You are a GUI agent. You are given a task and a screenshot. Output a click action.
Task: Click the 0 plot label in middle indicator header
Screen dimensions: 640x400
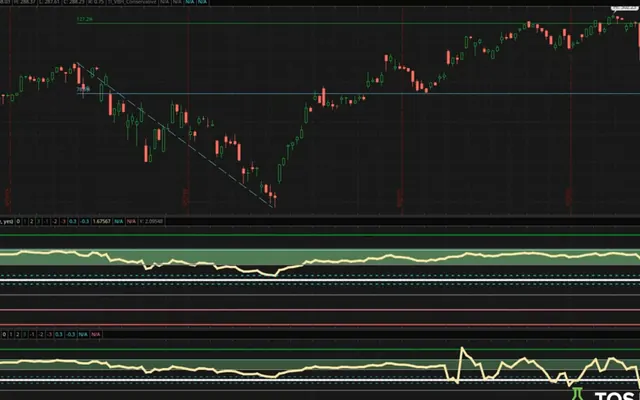pos(18,221)
